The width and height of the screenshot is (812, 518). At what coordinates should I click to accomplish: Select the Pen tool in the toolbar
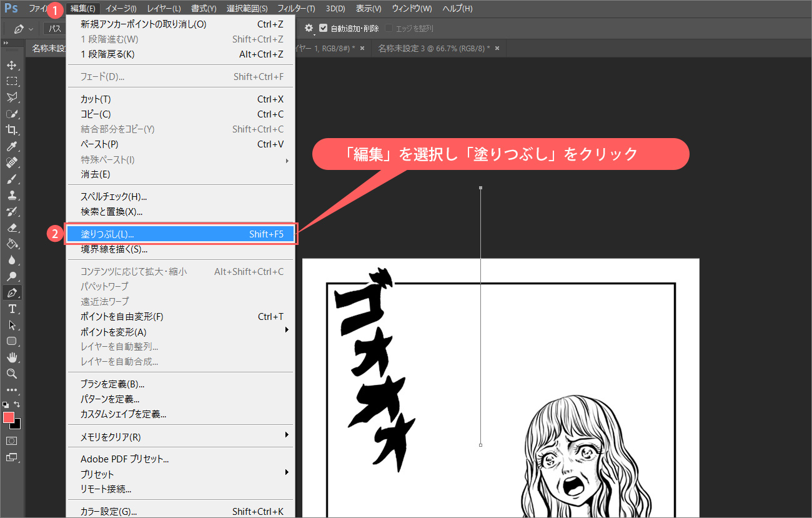pyautogui.click(x=11, y=292)
